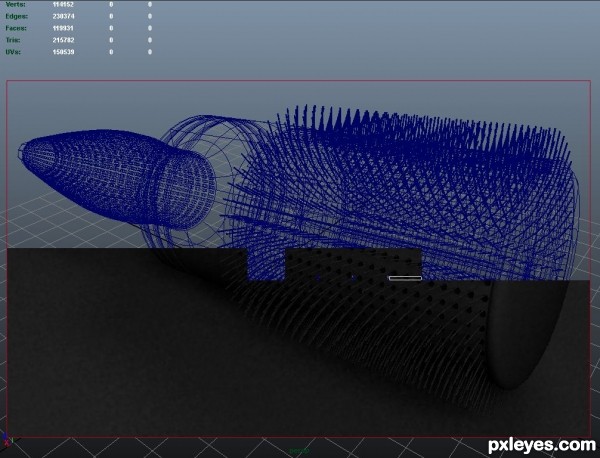Click the "Tris:" heads-up display label
Image resolution: width=600 pixels, height=458 pixels.
tap(13, 40)
